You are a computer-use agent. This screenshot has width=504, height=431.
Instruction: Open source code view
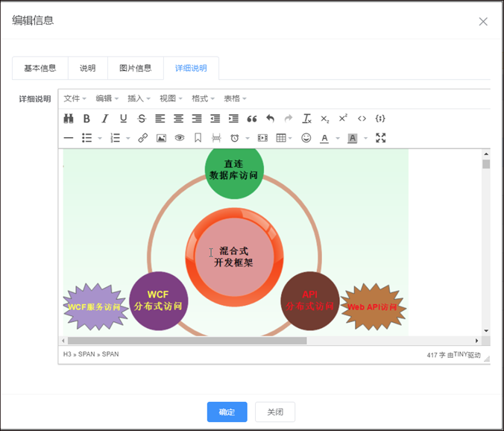(362, 119)
